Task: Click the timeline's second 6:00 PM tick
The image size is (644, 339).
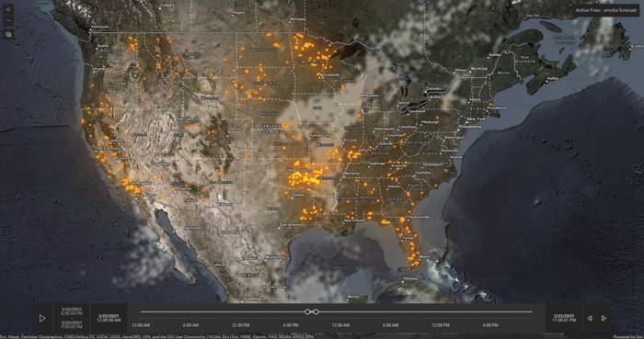Action: 490,325
